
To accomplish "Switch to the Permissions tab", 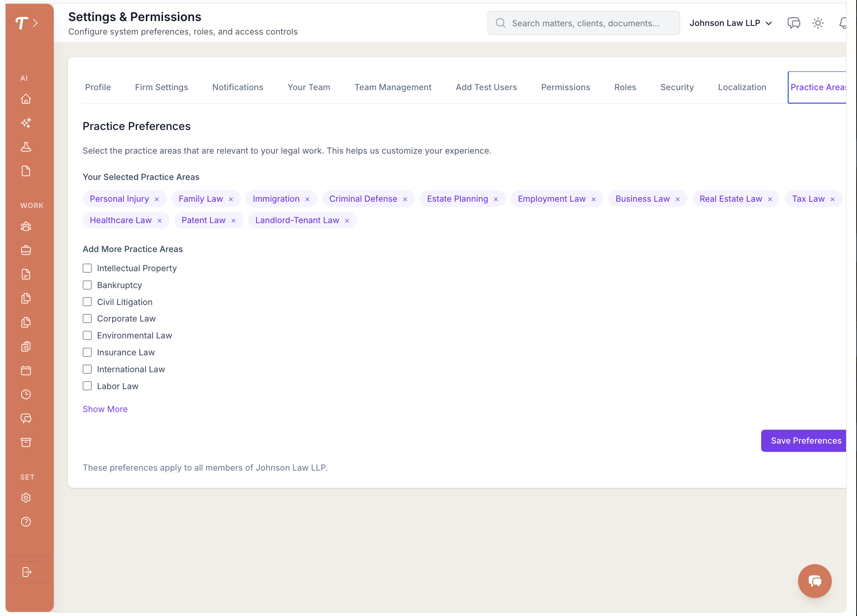I will point(565,87).
